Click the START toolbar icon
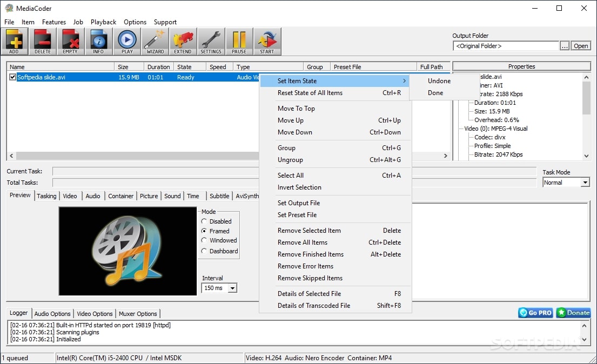 click(x=267, y=42)
